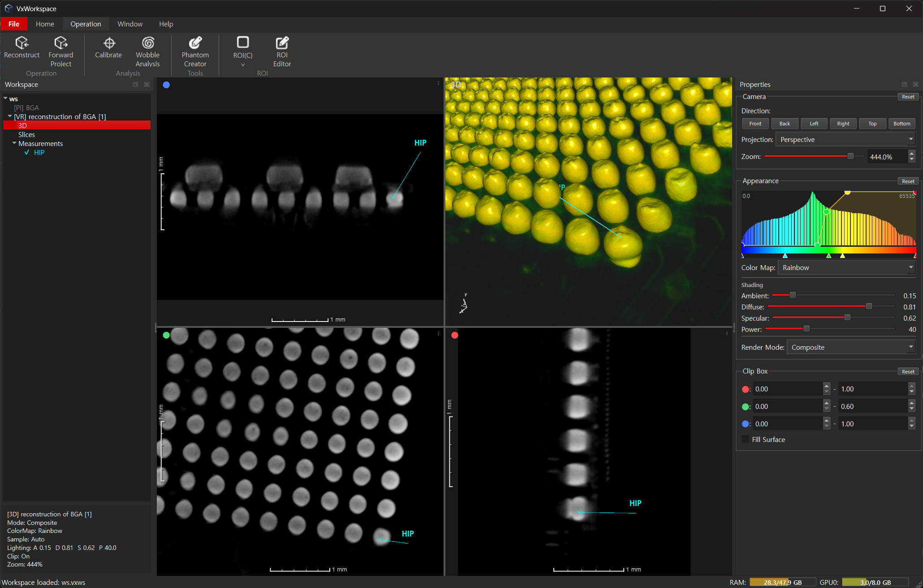Click the blue slice indicator dot
Viewport: 923px width, 588px height.
pyautogui.click(x=166, y=84)
